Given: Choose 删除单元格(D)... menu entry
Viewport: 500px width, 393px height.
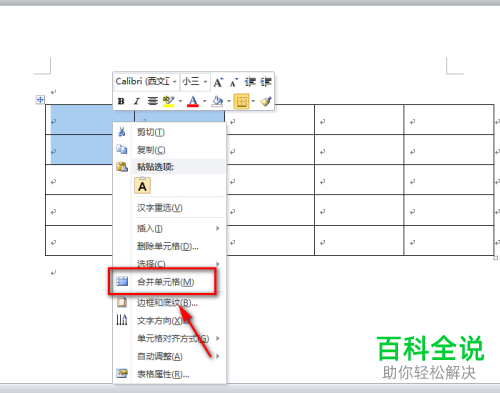Looking at the screenshot, I should coord(170,247).
